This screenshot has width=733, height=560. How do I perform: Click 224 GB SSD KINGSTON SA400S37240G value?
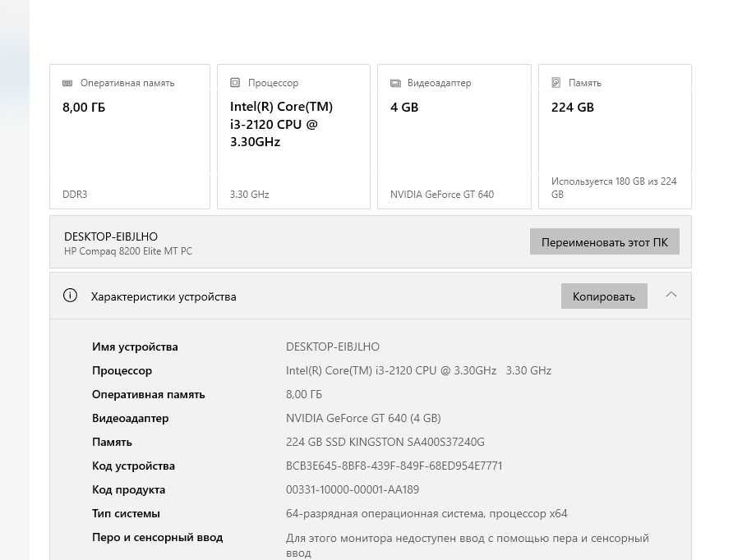point(385,443)
